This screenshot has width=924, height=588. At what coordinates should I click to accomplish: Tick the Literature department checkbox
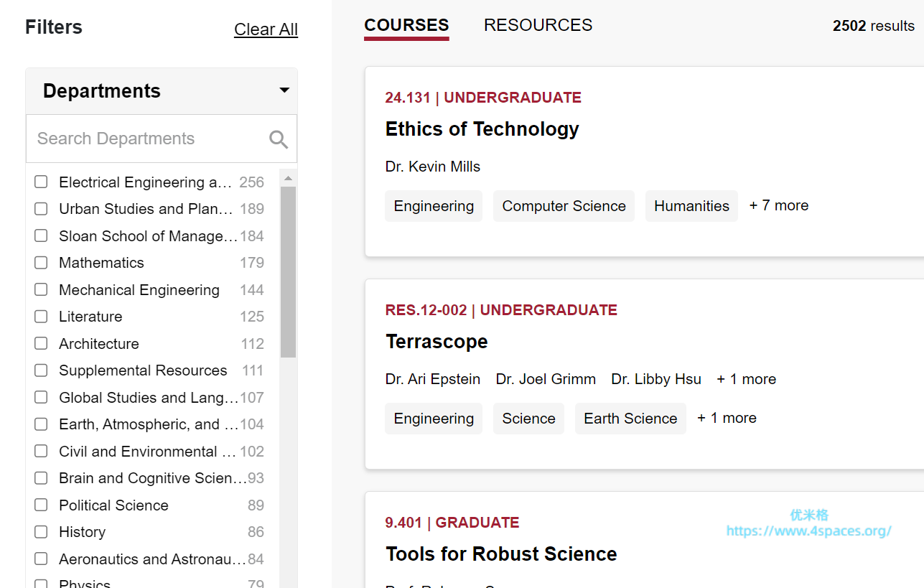pyautogui.click(x=42, y=317)
